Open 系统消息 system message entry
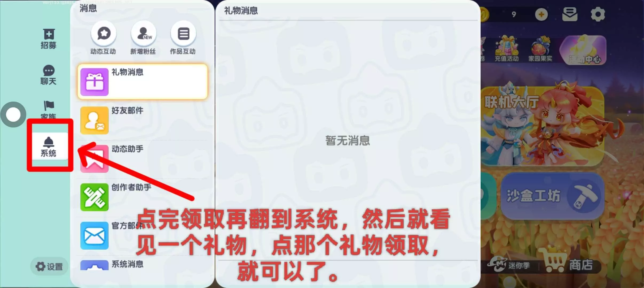The width and height of the screenshot is (644, 288). pyautogui.click(x=143, y=265)
